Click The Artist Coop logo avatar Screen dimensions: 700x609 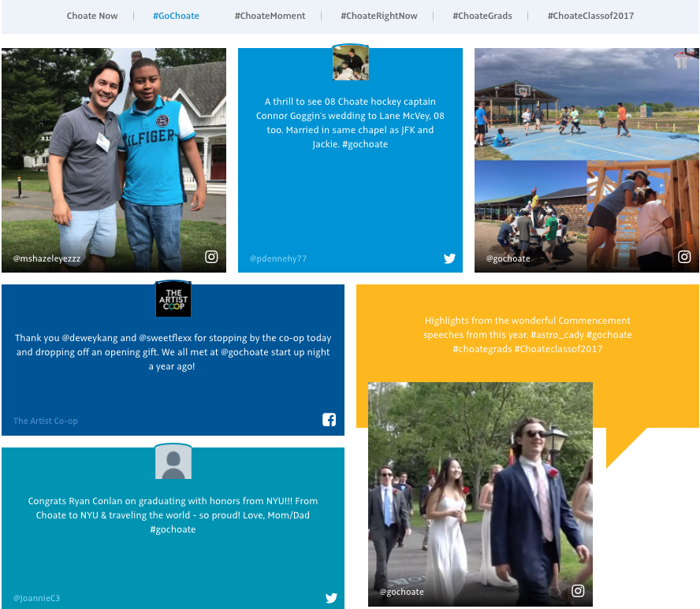click(173, 299)
